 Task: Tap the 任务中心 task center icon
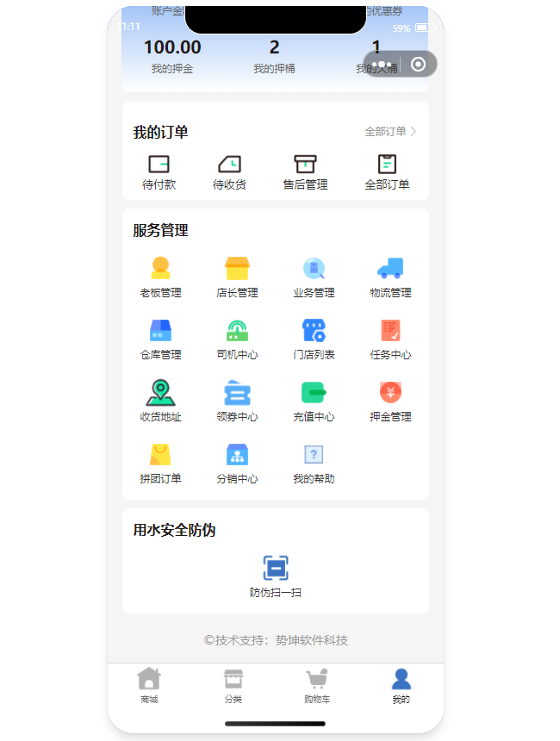click(390, 330)
